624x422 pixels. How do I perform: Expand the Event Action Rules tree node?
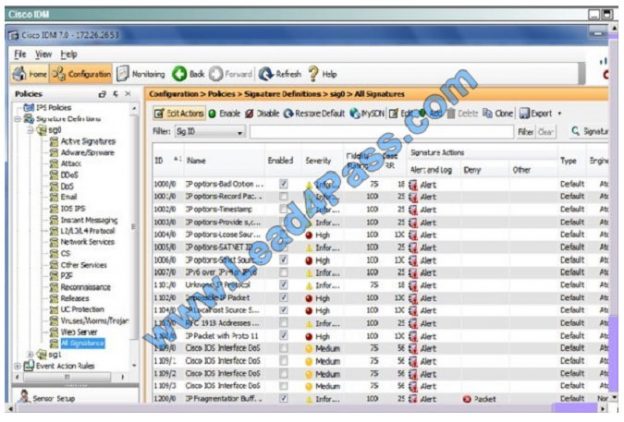pos(17,365)
